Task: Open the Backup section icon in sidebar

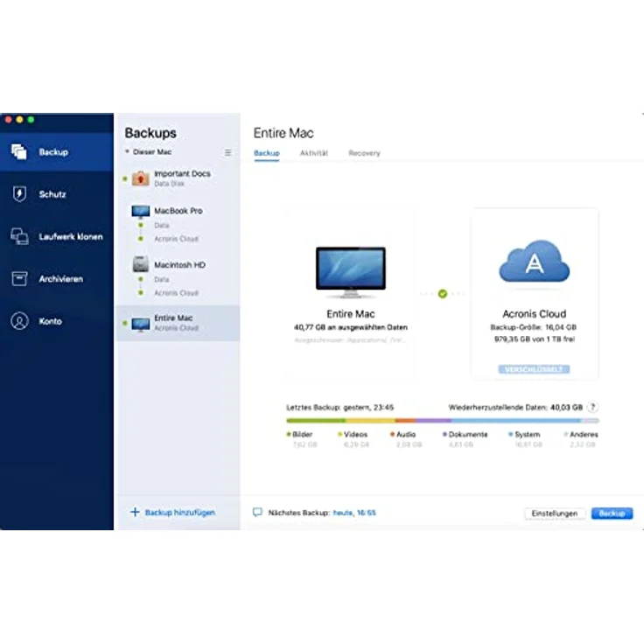Action: pyautogui.click(x=19, y=152)
